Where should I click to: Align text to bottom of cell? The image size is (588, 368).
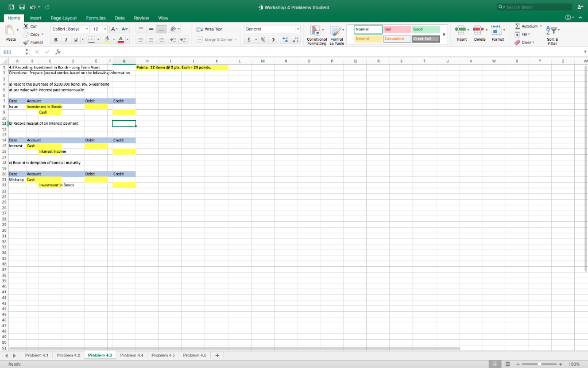tap(161, 29)
